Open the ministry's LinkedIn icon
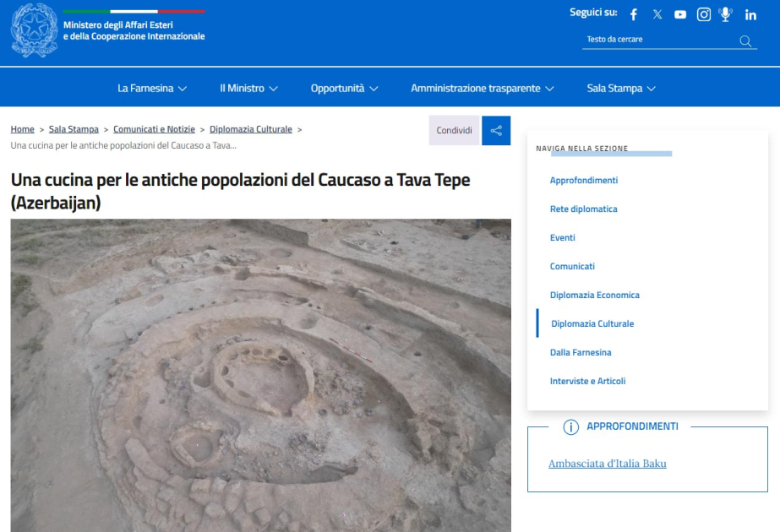The width and height of the screenshot is (780, 532). 750,15
